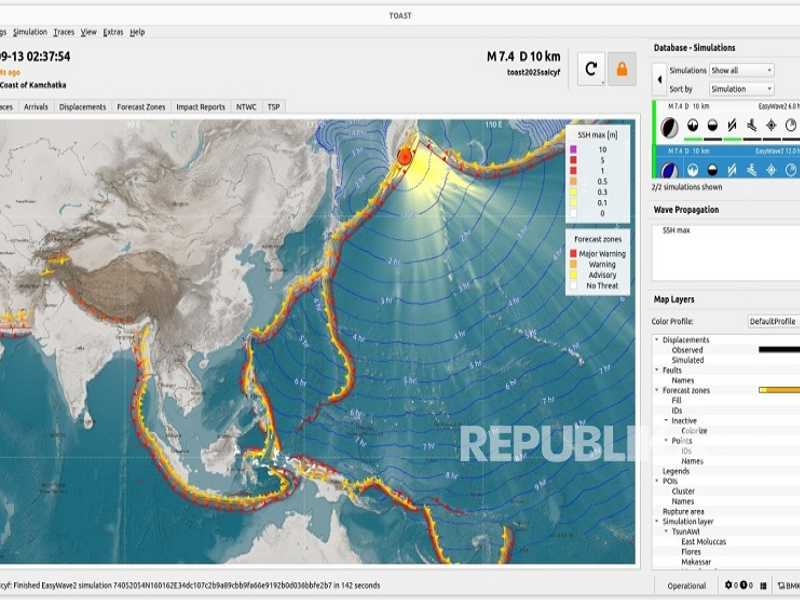800x600 pixels.
Task: Click the refresh simulation button
Action: coord(591,69)
